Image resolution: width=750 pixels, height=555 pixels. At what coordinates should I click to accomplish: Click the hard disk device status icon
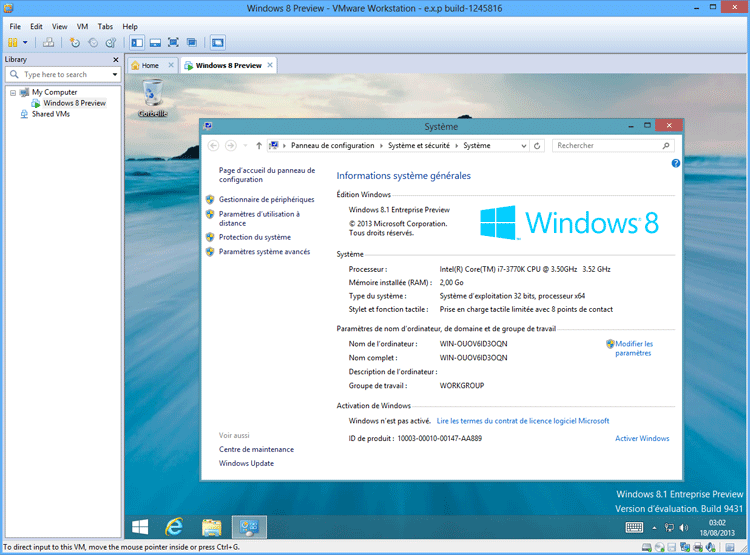point(647,547)
